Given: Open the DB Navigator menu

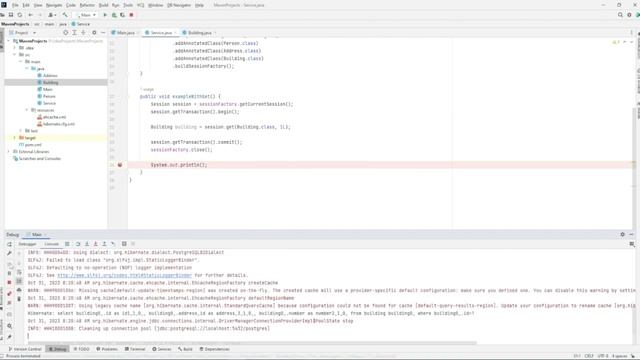Looking at the screenshot, I should point(179,5).
